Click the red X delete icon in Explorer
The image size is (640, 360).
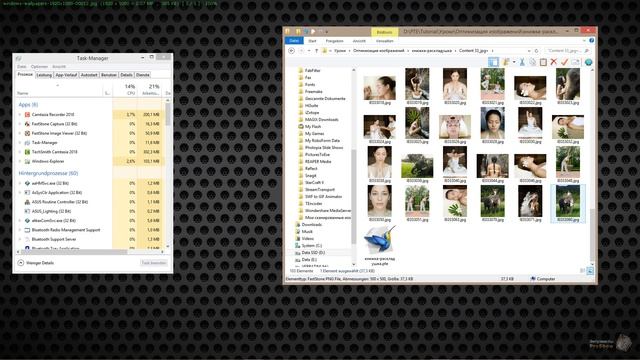(x=553, y=62)
